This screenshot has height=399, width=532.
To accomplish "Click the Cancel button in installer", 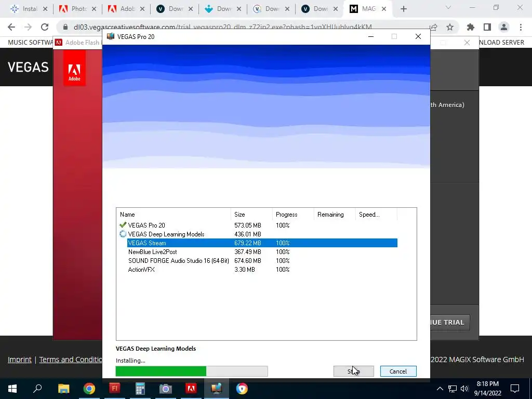I will (x=398, y=371).
